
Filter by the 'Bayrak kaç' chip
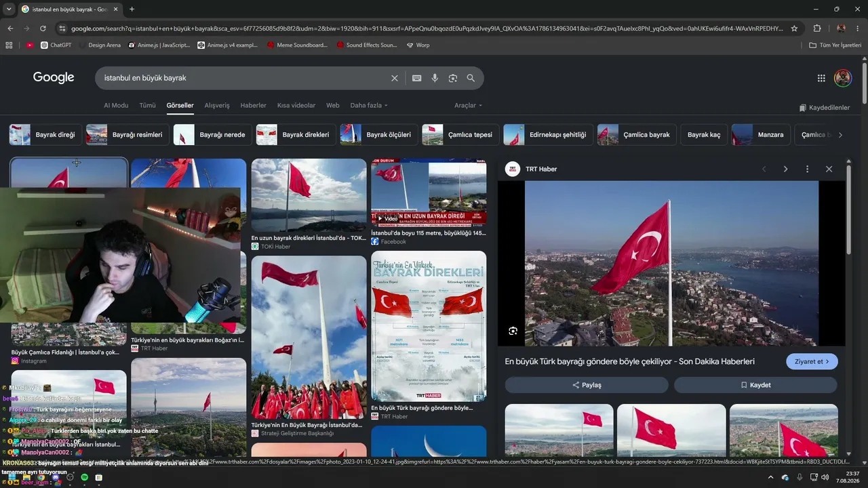(x=704, y=135)
